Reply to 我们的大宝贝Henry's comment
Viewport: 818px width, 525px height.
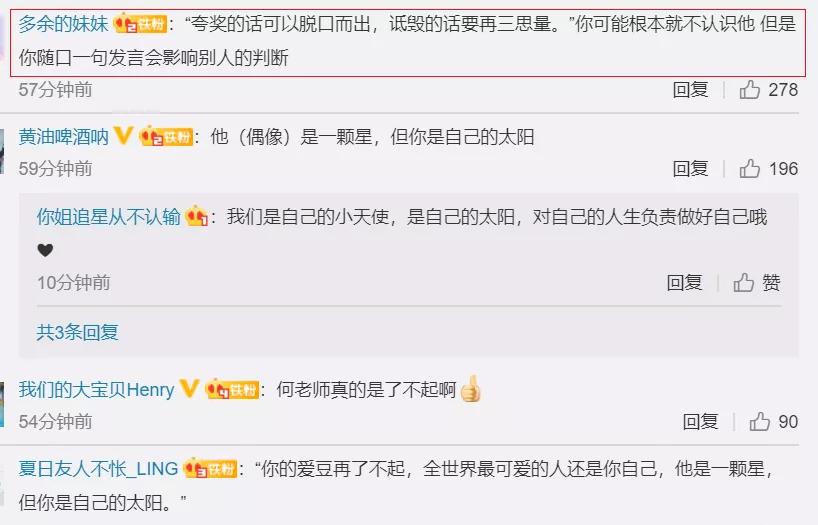pyautogui.click(x=700, y=422)
